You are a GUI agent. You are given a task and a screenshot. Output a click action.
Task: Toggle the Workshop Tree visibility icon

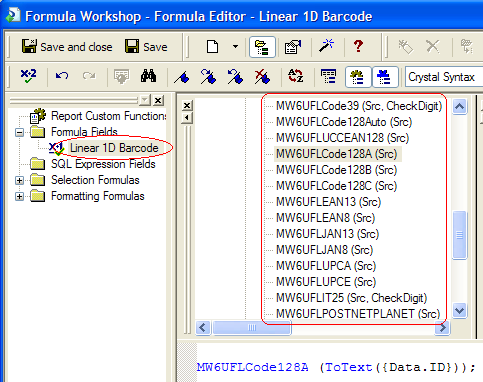(262, 47)
